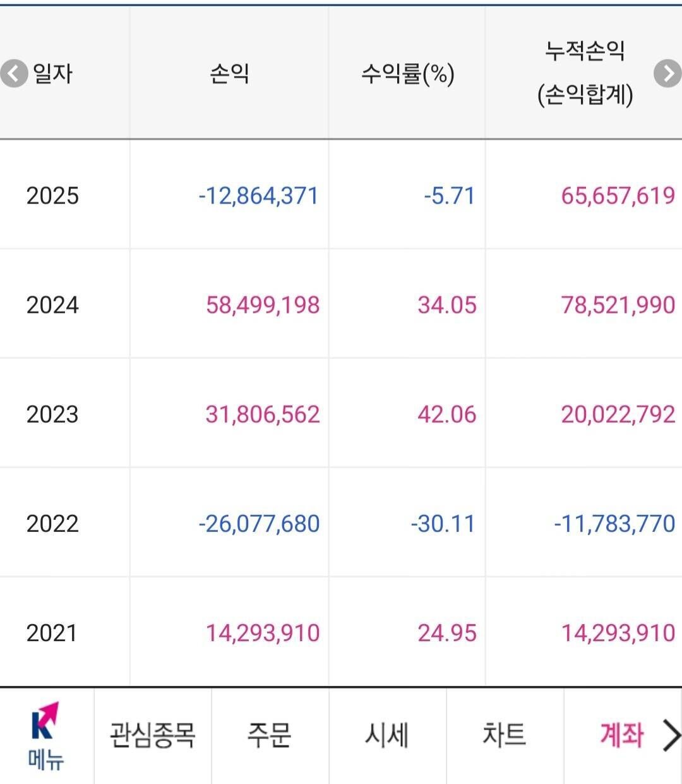
Task: Tap the left circular arrow above 일자
Action: (x=13, y=73)
